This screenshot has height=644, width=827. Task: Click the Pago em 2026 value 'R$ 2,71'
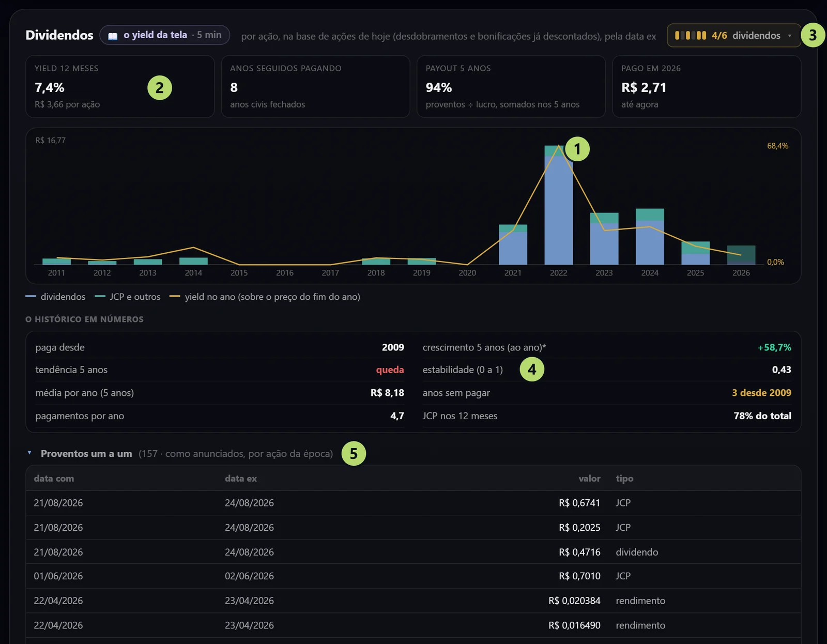click(644, 88)
